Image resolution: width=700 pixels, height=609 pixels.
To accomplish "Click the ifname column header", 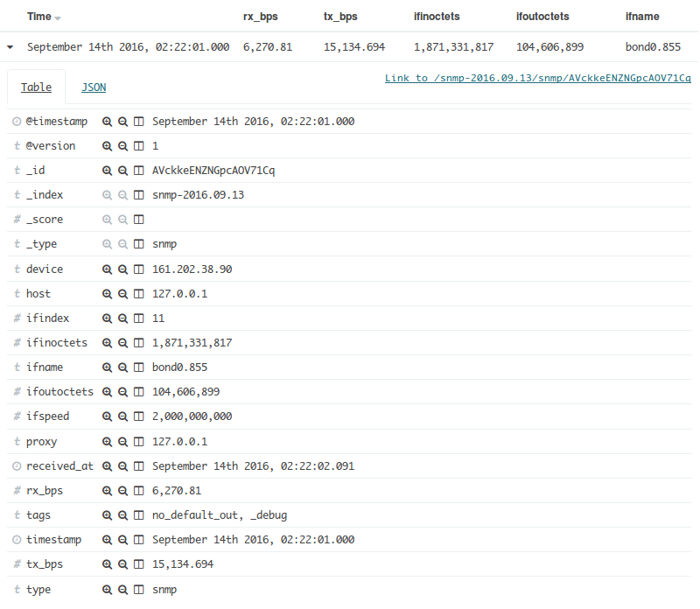I will pos(642,17).
